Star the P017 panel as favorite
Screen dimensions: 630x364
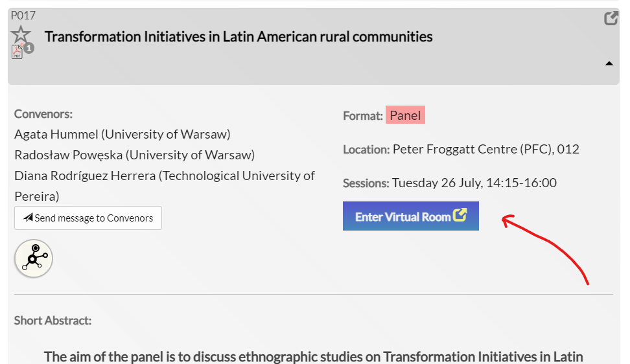[21, 34]
